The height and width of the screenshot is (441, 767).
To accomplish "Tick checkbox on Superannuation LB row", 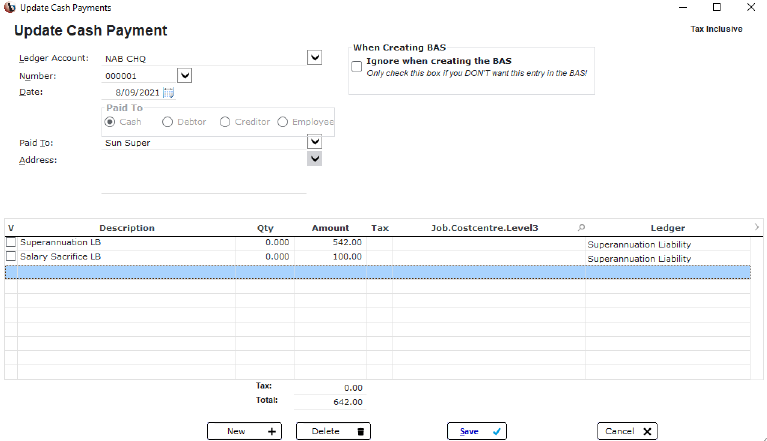I will point(11,242).
